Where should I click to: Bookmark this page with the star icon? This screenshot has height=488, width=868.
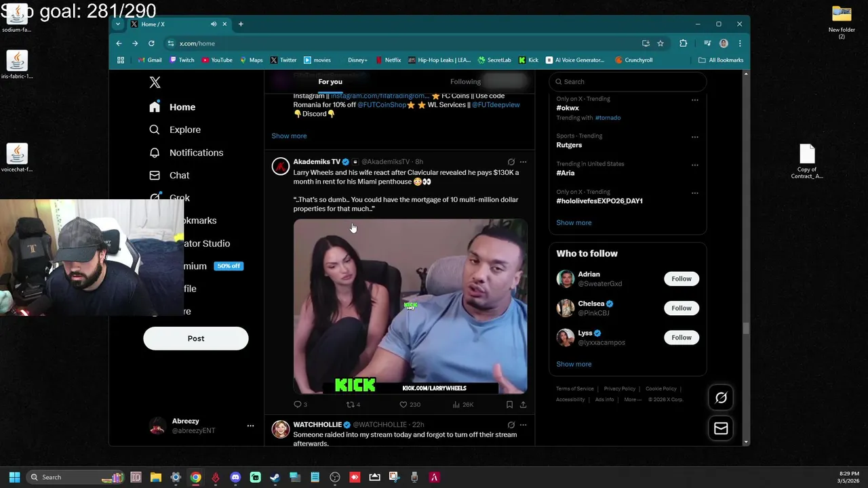pos(660,43)
